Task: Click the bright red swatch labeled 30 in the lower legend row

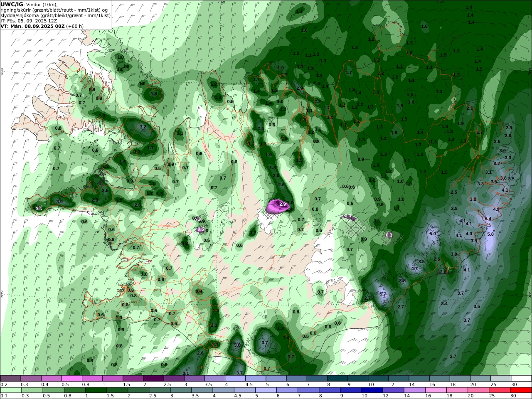Action: 521,390
